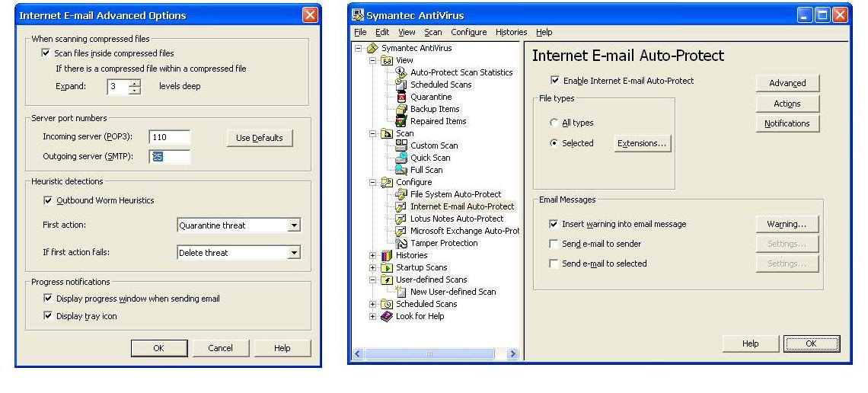Click the Internet E-mail Auto-Protect tree icon

(401, 206)
